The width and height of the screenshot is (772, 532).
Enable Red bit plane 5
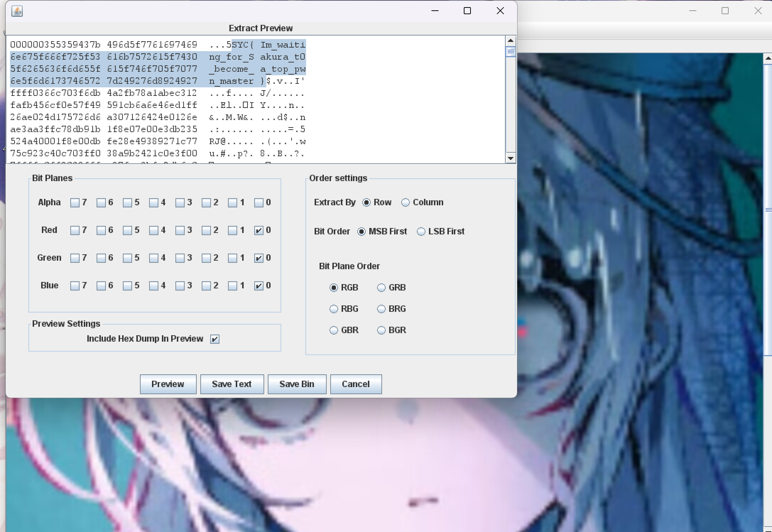point(127,230)
